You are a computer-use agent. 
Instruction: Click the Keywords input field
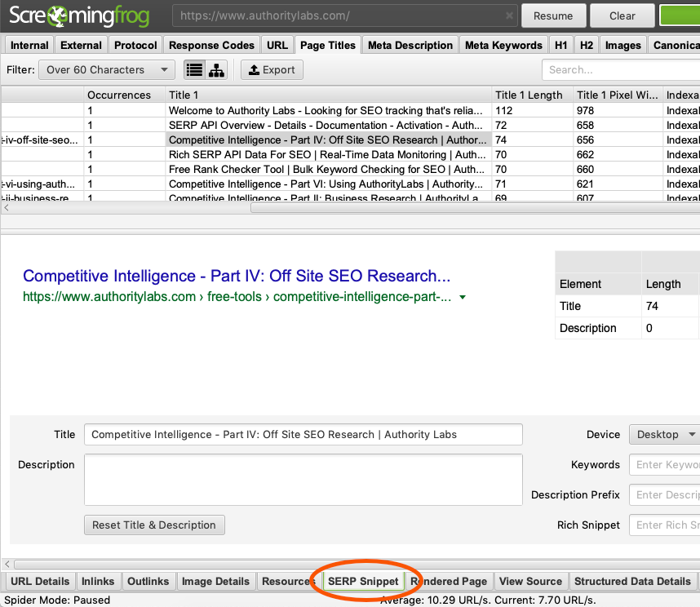(x=665, y=464)
